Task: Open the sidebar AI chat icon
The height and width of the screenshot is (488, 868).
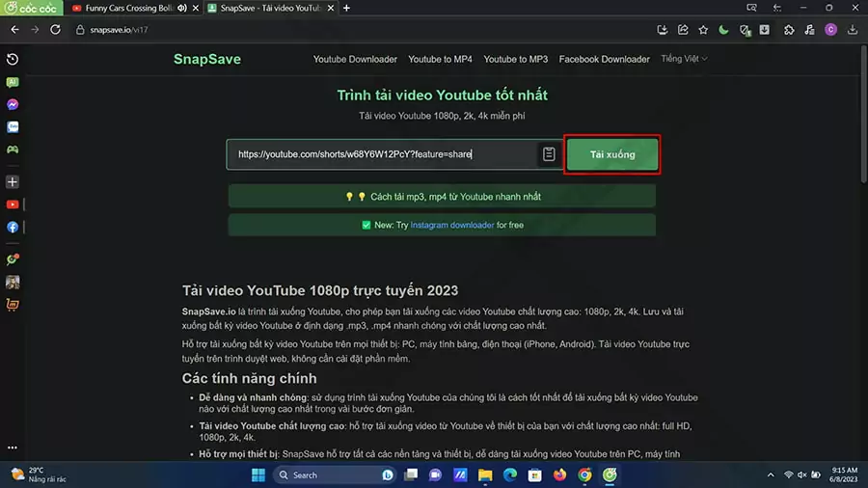Action: click(13, 82)
